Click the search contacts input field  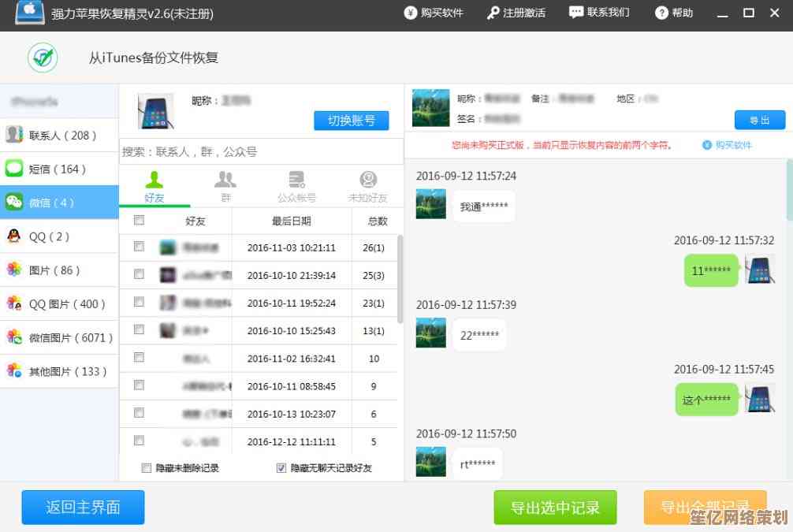(261, 151)
